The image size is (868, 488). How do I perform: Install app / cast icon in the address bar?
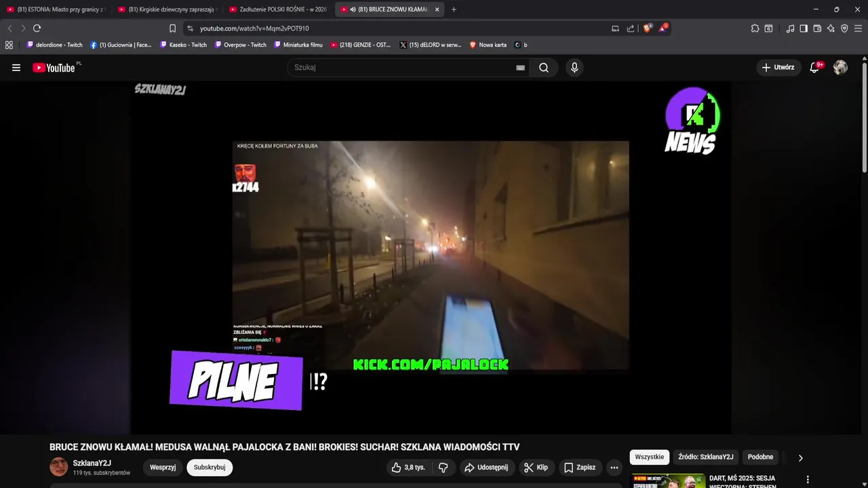(x=615, y=28)
